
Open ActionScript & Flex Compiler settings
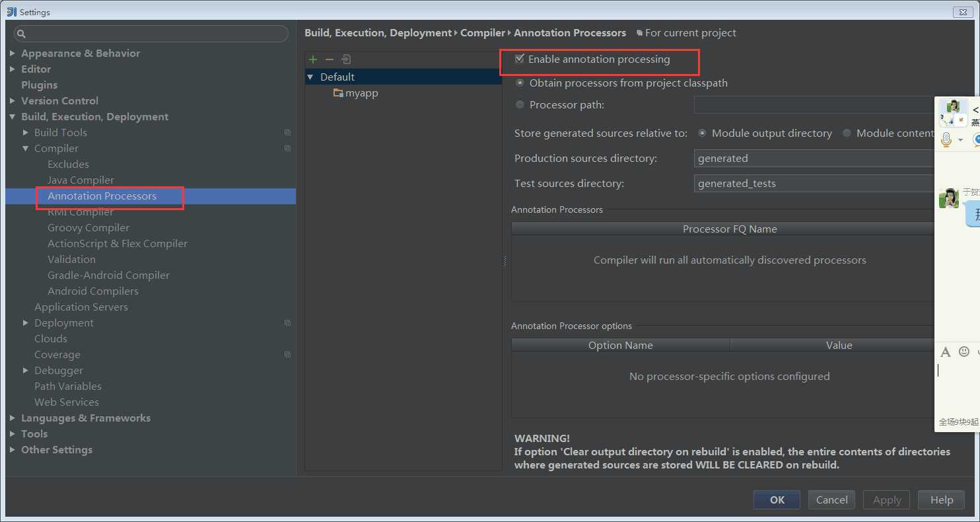(118, 244)
